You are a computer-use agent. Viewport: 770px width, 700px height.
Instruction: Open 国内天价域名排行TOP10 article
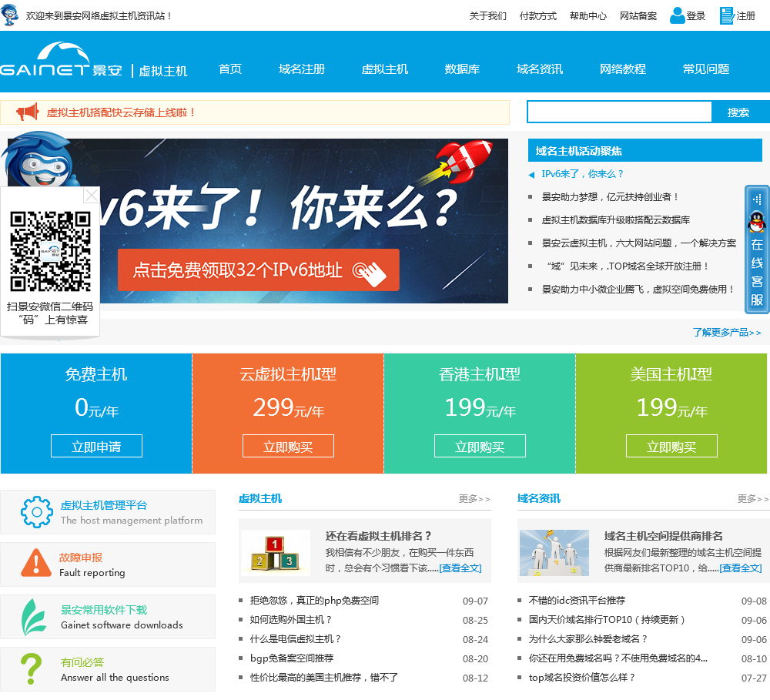607,619
